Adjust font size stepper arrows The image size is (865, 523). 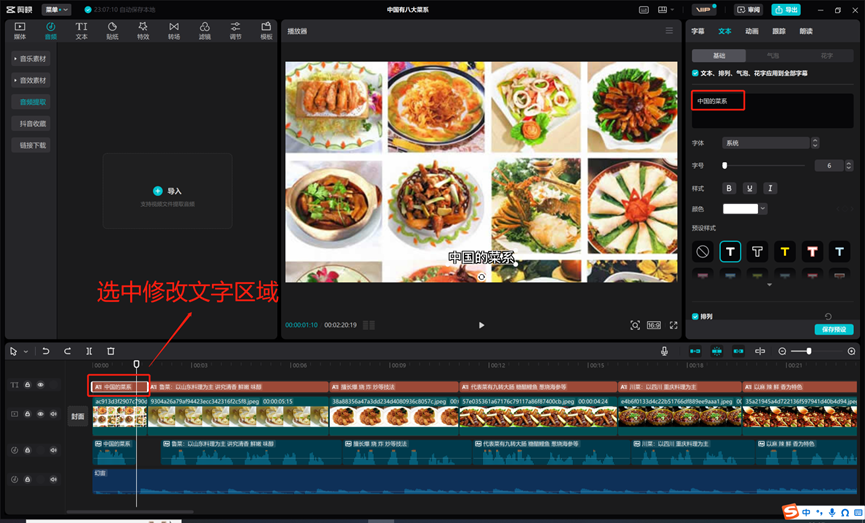849,166
